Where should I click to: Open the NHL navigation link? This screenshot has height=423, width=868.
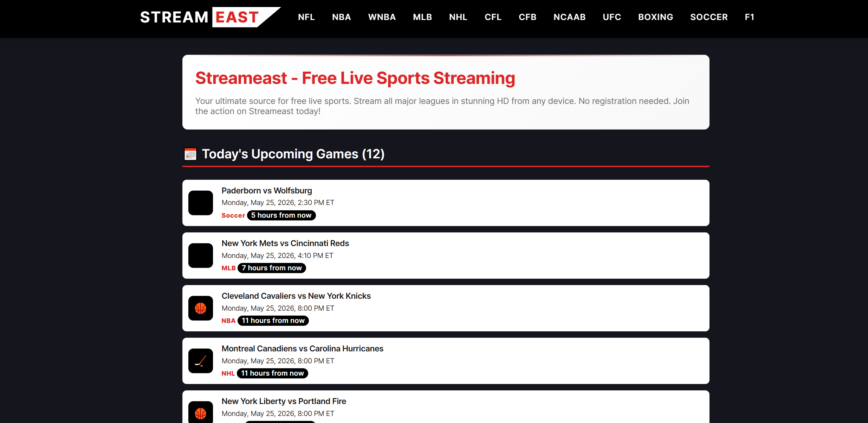(x=458, y=17)
